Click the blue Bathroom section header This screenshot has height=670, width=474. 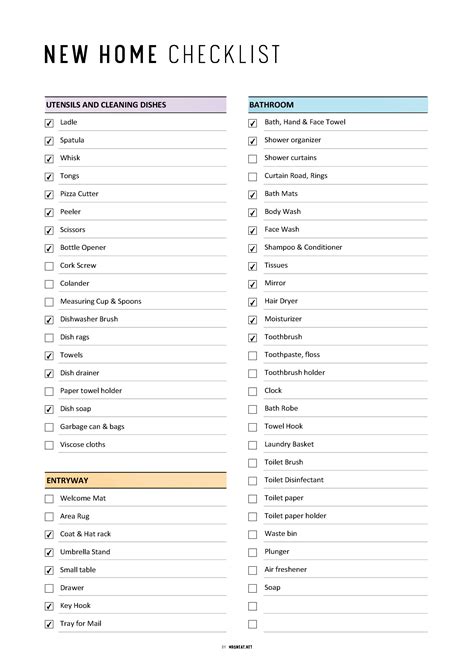[338, 105]
